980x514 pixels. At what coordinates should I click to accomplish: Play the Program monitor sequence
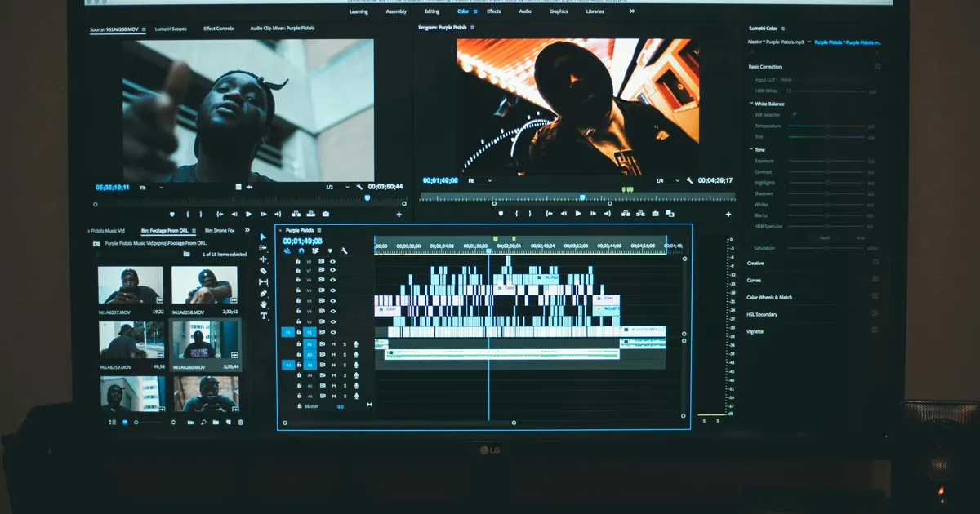tap(578, 214)
